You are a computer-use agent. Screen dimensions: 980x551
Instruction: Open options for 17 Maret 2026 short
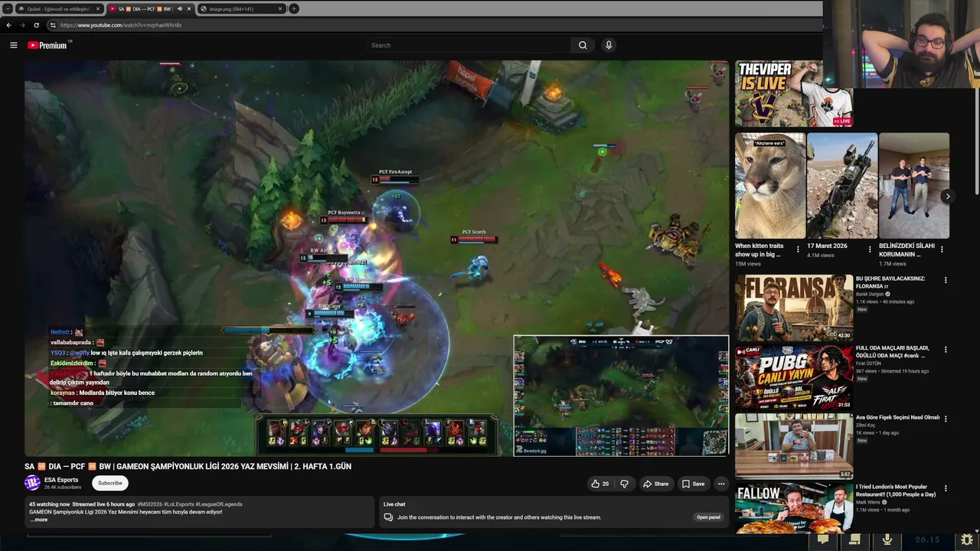(x=870, y=249)
